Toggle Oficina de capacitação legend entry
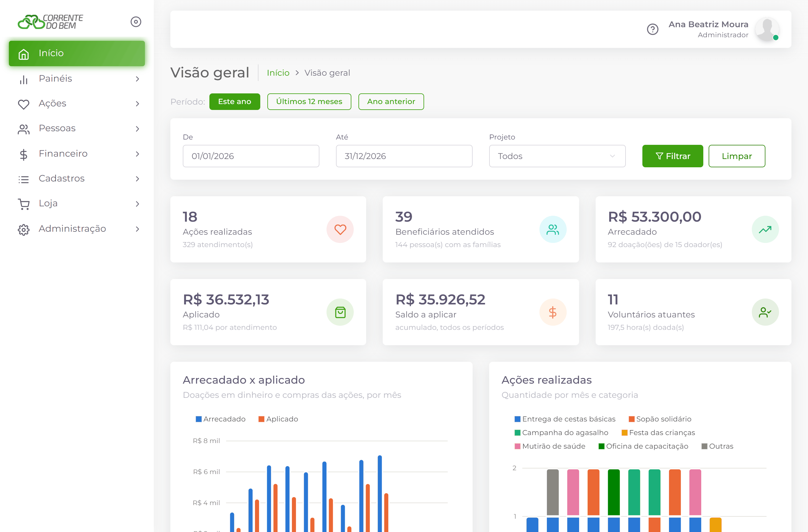 tap(643, 446)
